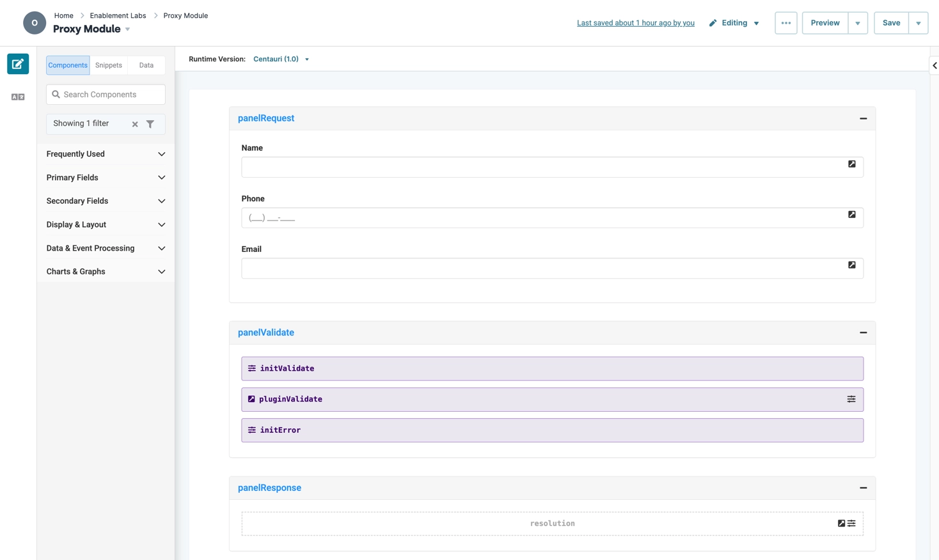Click the Search Components input field

[x=106, y=94]
